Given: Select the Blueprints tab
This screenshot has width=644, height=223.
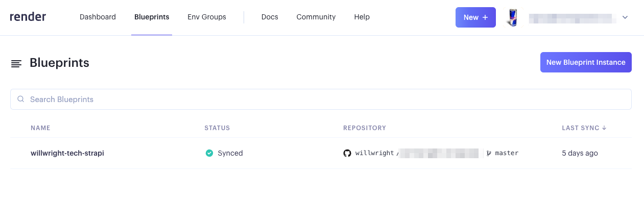Looking at the screenshot, I should click(152, 17).
